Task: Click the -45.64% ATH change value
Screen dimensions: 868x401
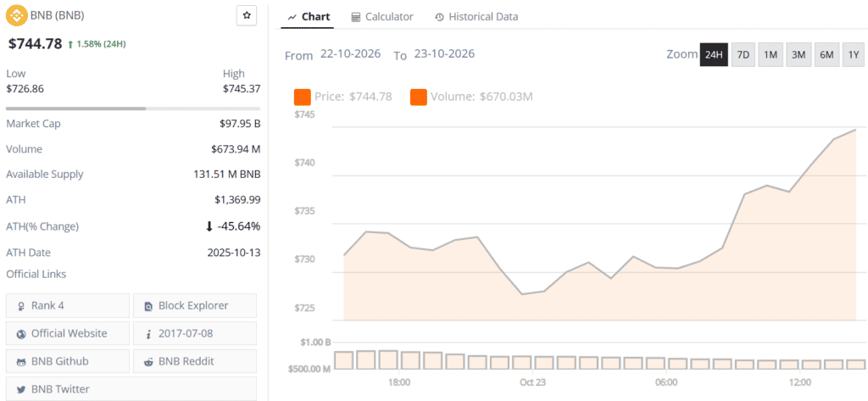Action: coord(239,226)
